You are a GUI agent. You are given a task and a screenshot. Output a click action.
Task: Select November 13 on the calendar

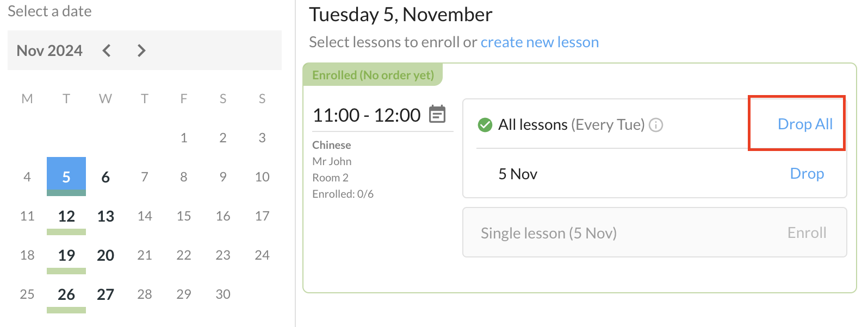click(106, 216)
